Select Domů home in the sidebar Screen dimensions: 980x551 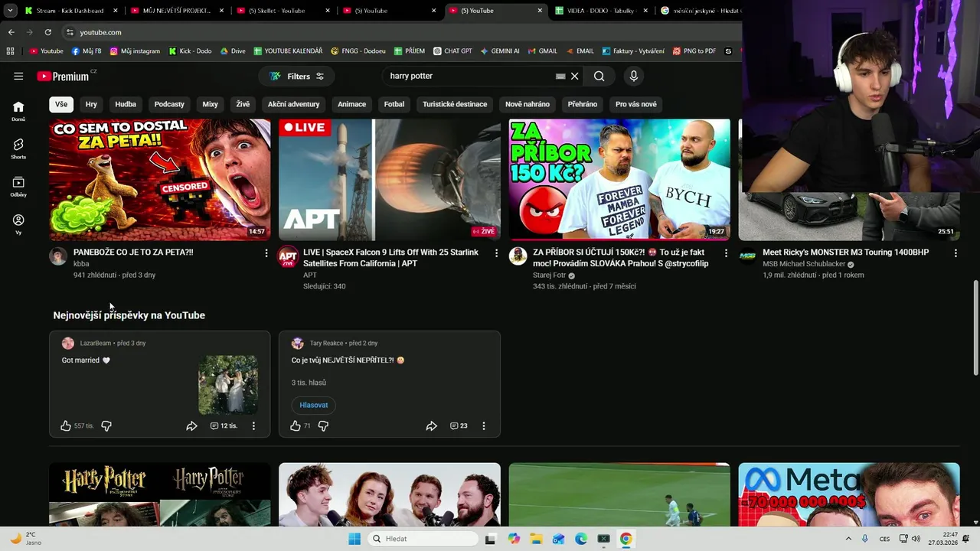pyautogui.click(x=18, y=111)
